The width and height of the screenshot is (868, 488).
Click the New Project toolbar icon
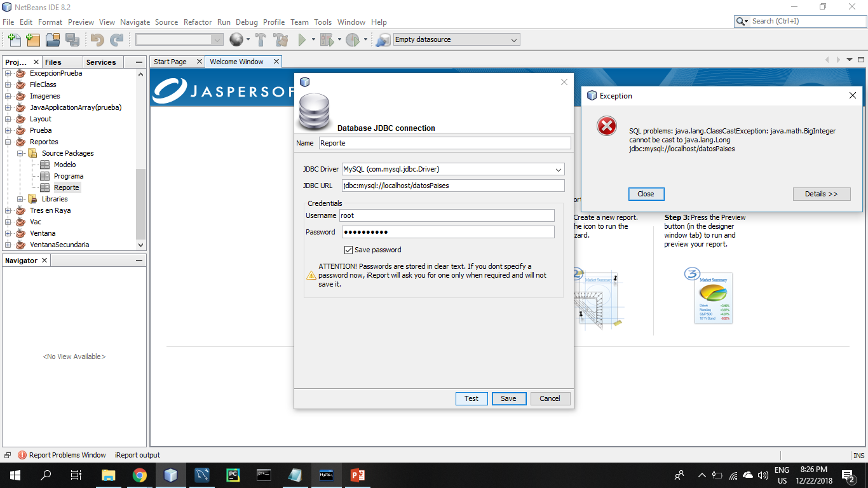click(33, 40)
